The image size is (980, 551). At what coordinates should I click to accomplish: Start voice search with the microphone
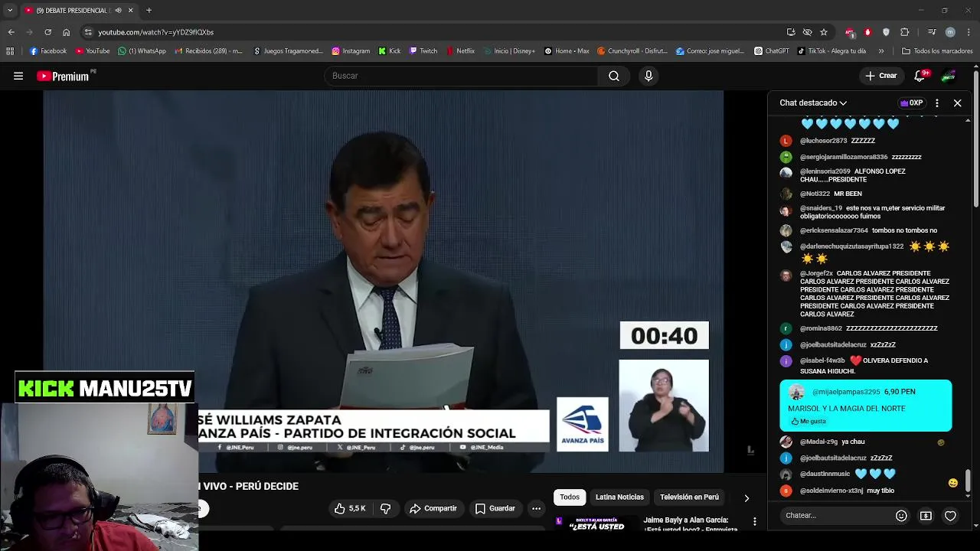648,76
